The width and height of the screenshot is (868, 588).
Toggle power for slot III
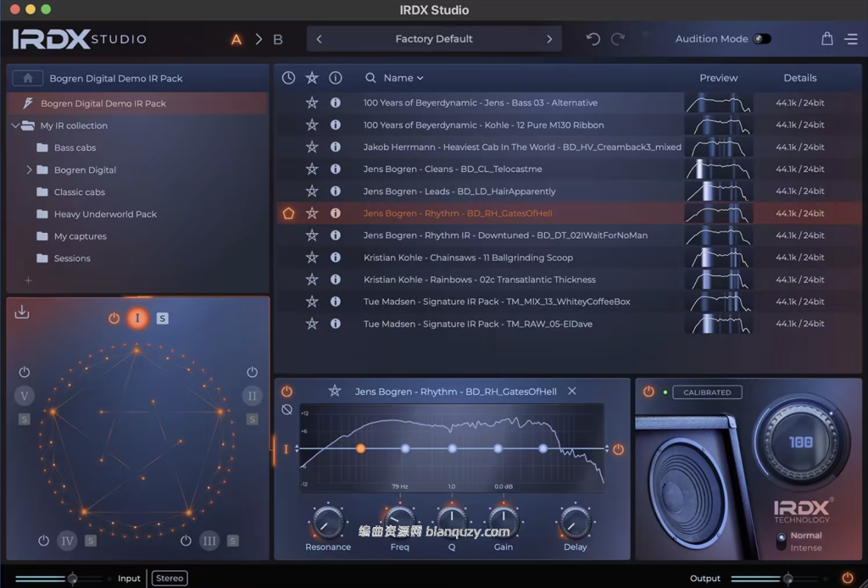coord(186,541)
